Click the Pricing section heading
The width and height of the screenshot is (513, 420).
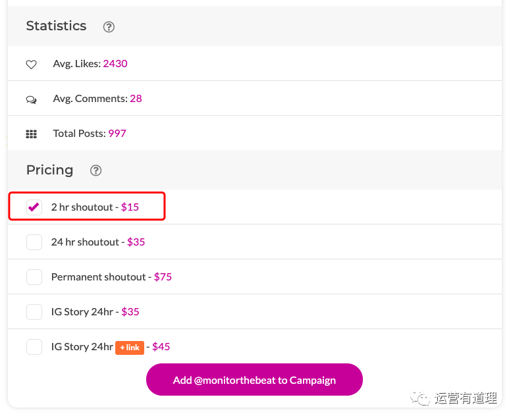tap(49, 170)
